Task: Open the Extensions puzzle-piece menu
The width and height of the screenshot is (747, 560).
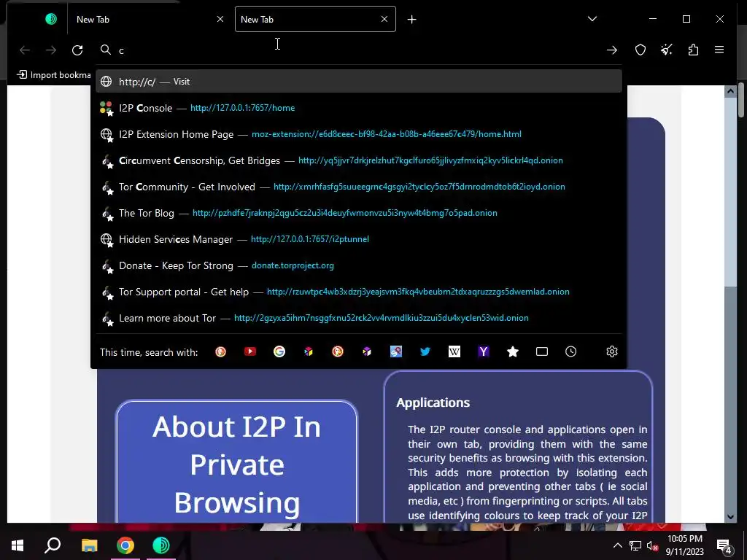Action: (693, 50)
